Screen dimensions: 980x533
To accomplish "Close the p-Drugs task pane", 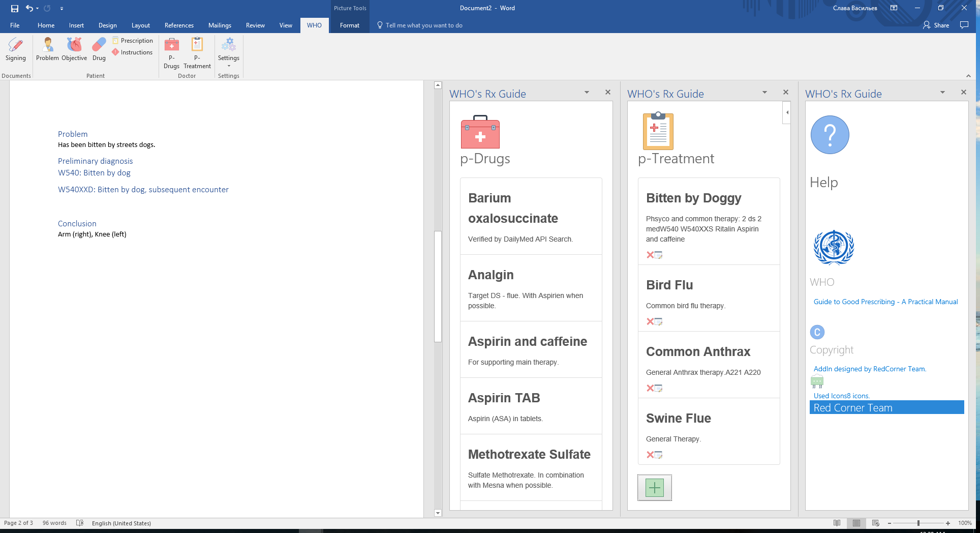I will (608, 92).
